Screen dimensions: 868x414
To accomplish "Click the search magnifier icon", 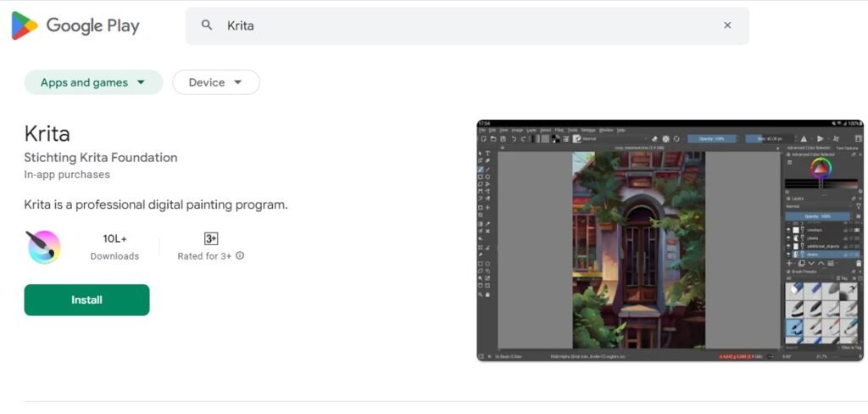I will (x=207, y=25).
